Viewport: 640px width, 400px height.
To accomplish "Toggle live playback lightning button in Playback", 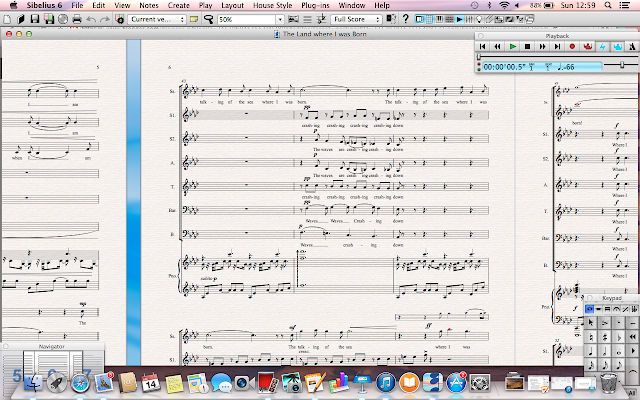I will 602,47.
